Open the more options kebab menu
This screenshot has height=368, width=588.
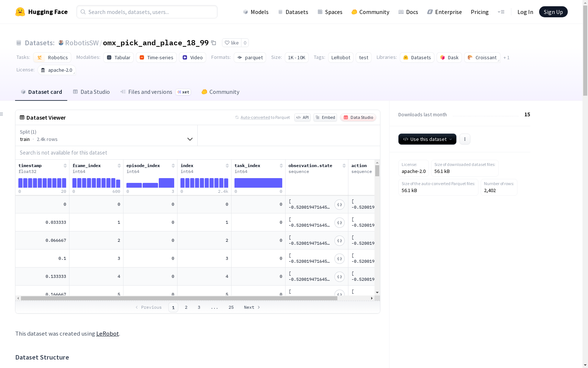(x=465, y=139)
